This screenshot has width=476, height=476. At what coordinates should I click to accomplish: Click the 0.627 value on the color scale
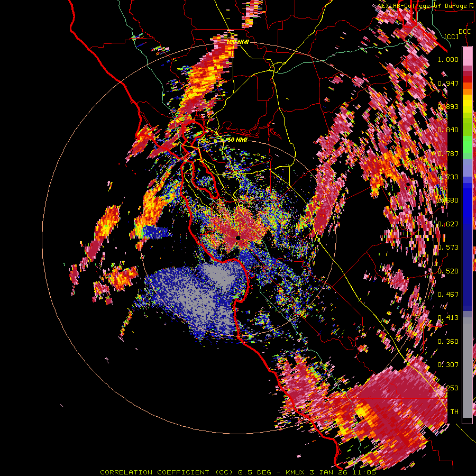pyautogui.click(x=448, y=224)
